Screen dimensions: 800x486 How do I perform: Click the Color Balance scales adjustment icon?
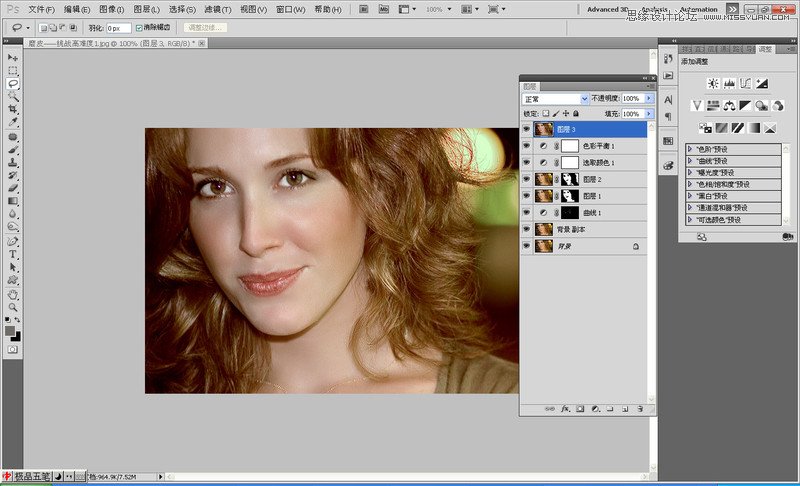pyautogui.click(x=729, y=105)
